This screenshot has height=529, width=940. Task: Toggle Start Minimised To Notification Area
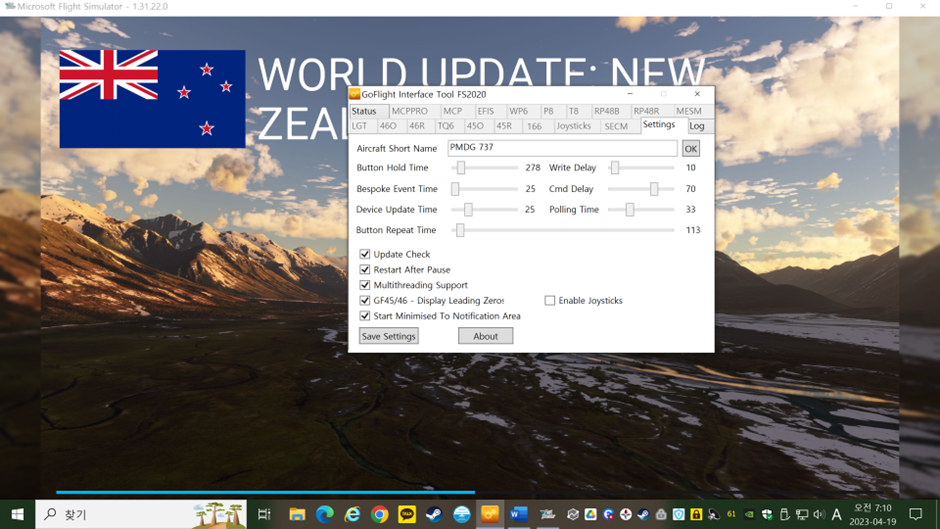pyautogui.click(x=364, y=315)
